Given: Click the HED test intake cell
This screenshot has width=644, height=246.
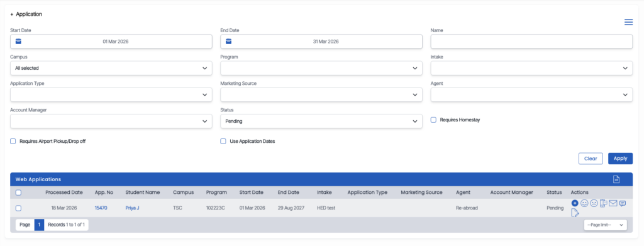Looking at the screenshot, I should [x=326, y=208].
